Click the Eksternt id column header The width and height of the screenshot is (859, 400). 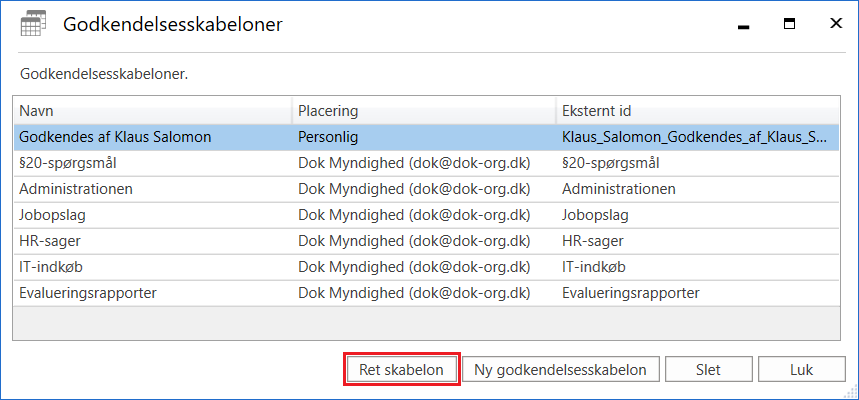(697, 110)
